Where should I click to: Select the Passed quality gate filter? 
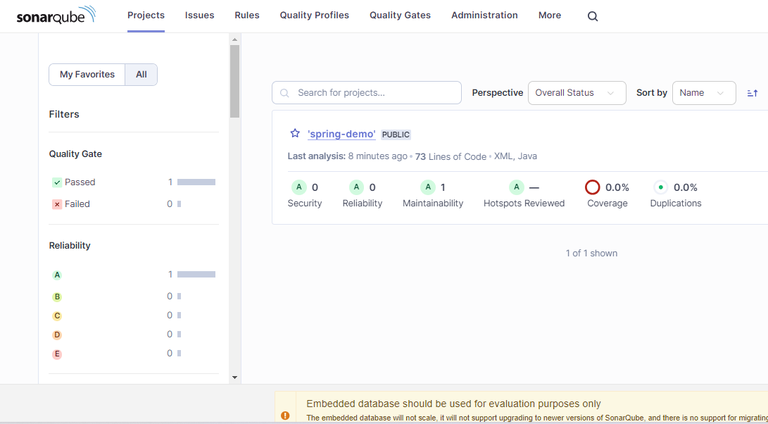pyautogui.click(x=79, y=182)
